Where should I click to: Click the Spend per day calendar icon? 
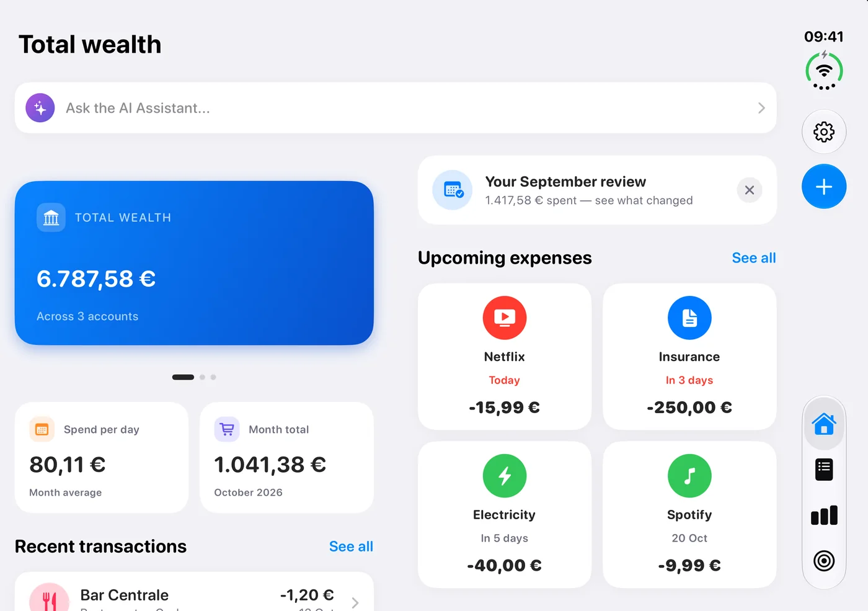click(x=42, y=429)
